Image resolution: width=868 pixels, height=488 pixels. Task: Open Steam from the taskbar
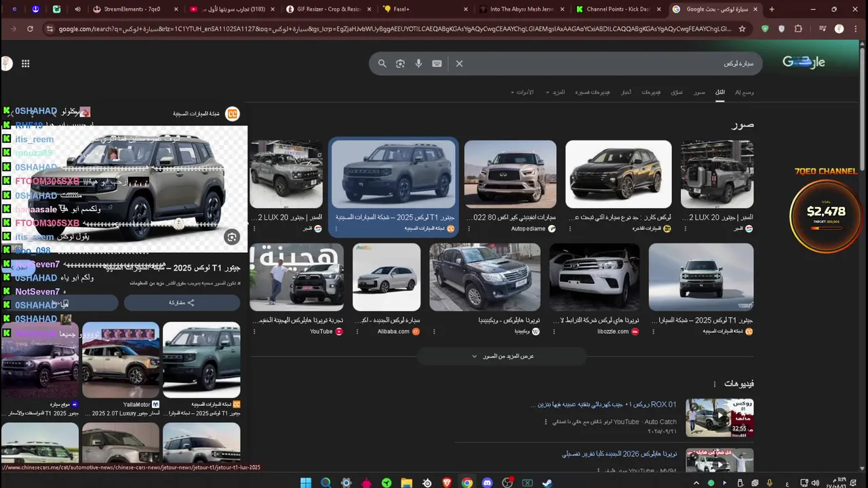pos(547,483)
